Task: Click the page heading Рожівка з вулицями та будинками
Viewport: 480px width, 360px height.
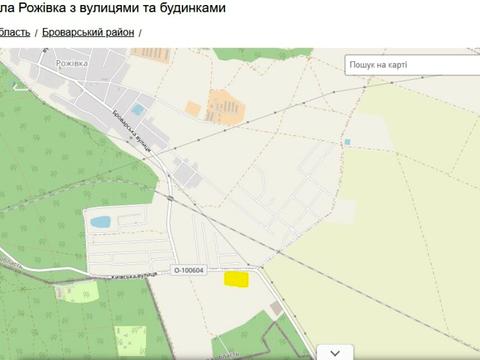Action: [113, 7]
